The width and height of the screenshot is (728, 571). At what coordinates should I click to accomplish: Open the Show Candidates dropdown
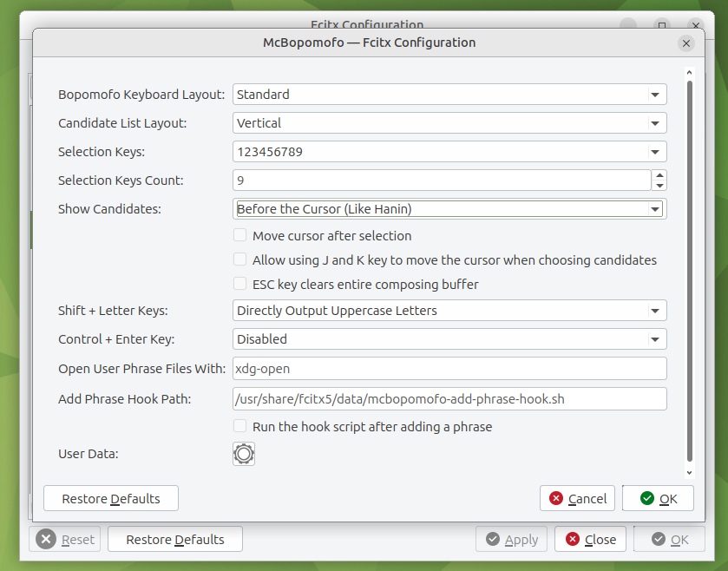449,209
